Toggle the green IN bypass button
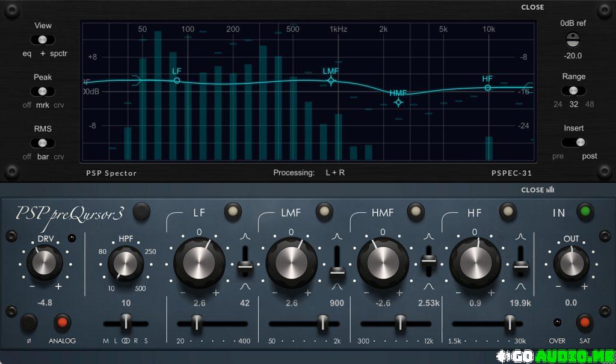Image resolution: width=616 pixels, height=364 pixels. point(585,212)
